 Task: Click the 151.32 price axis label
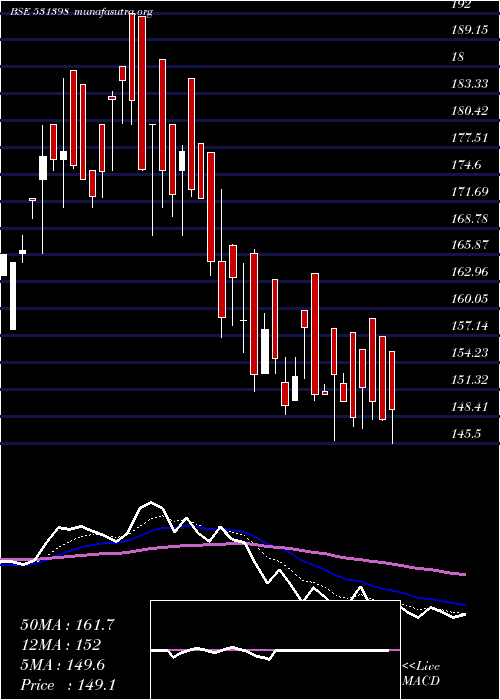click(470, 379)
